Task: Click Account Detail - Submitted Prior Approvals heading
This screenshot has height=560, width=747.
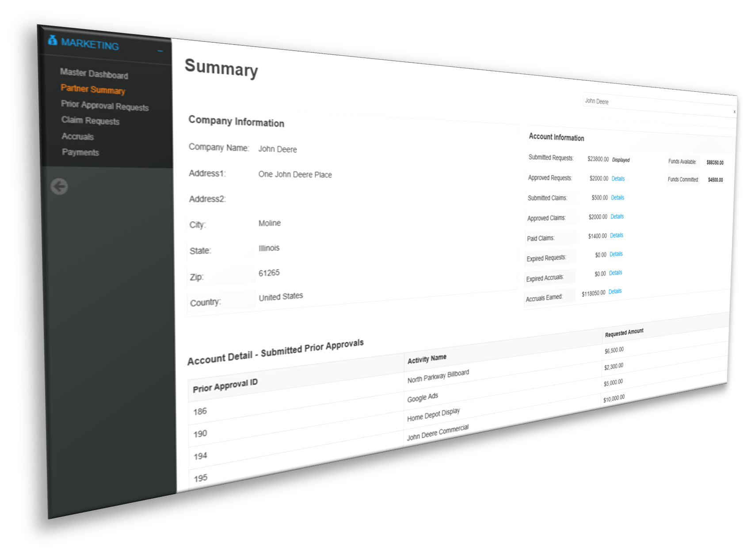Action: pos(275,352)
